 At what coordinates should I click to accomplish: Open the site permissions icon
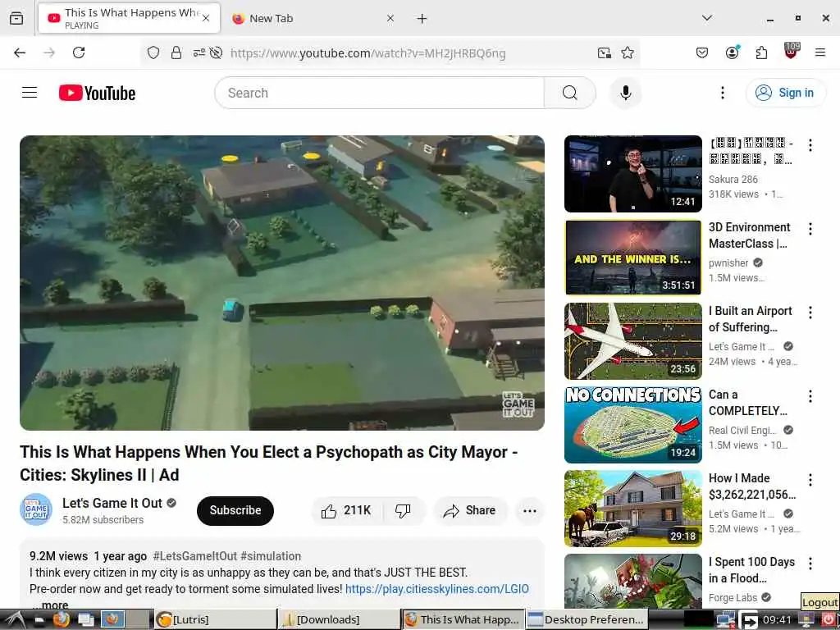[x=199, y=52]
